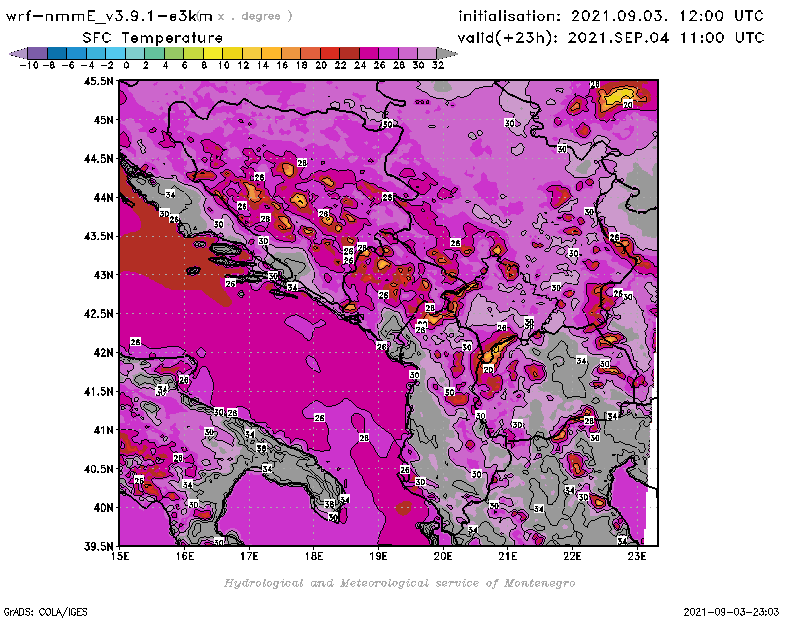Click the longitude axis label '21E'
The image size is (800, 618).
508,556
